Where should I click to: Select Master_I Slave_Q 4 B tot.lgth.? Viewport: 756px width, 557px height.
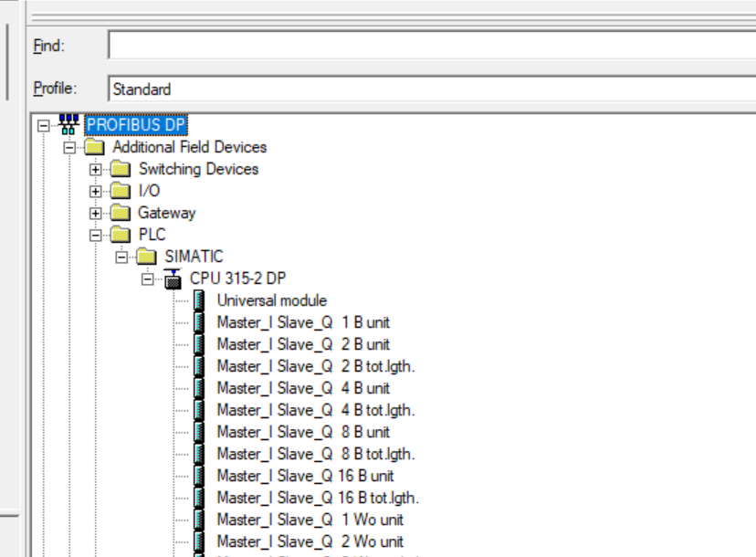coord(316,410)
